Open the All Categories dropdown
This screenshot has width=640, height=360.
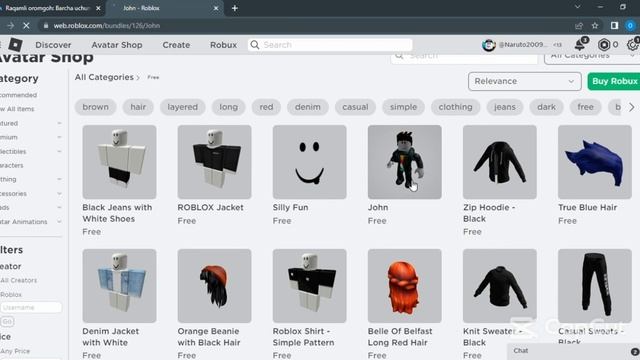coord(592,57)
